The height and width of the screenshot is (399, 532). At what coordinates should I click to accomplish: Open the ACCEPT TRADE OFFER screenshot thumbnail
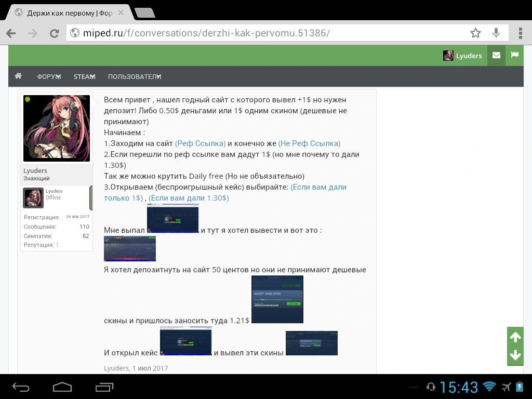click(x=277, y=299)
